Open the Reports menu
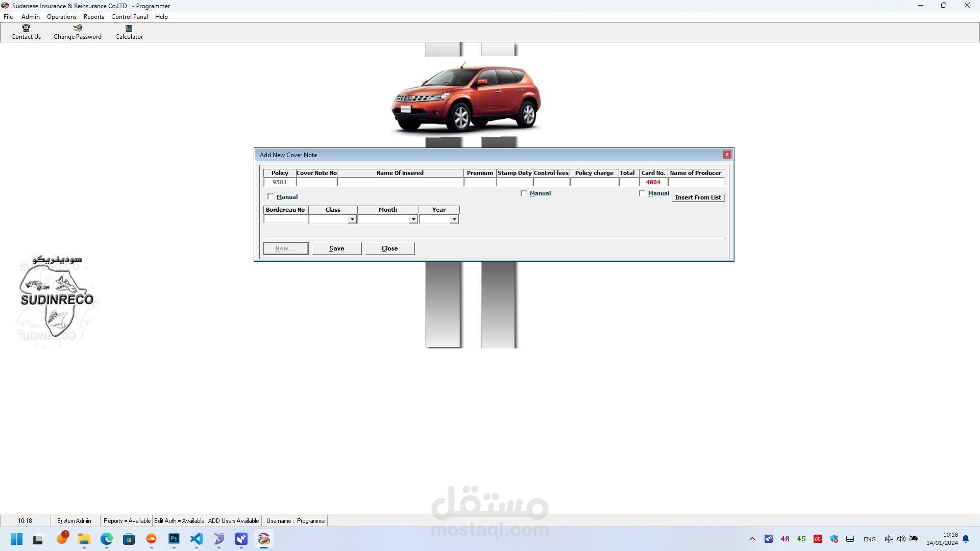The width and height of the screenshot is (980, 551). (x=94, y=17)
